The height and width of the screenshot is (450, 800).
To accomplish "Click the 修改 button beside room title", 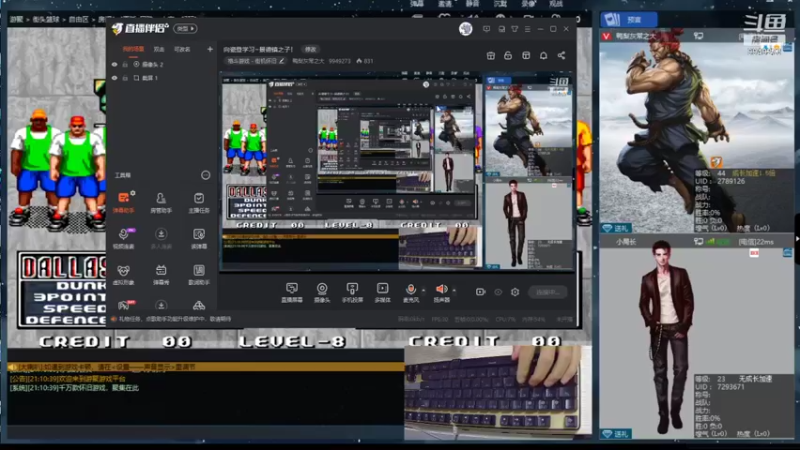I will coord(311,49).
